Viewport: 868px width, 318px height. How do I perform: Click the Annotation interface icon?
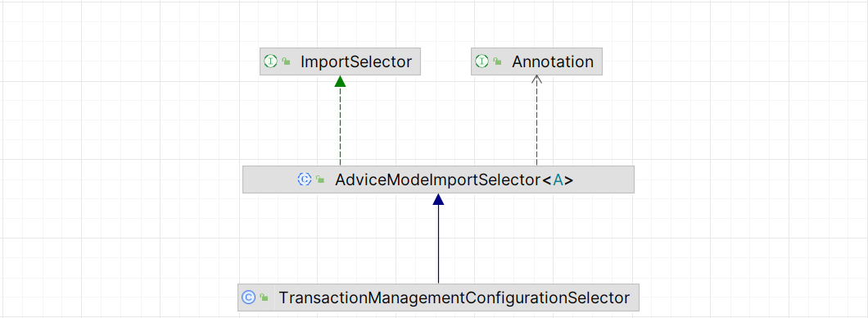(481, 61)
